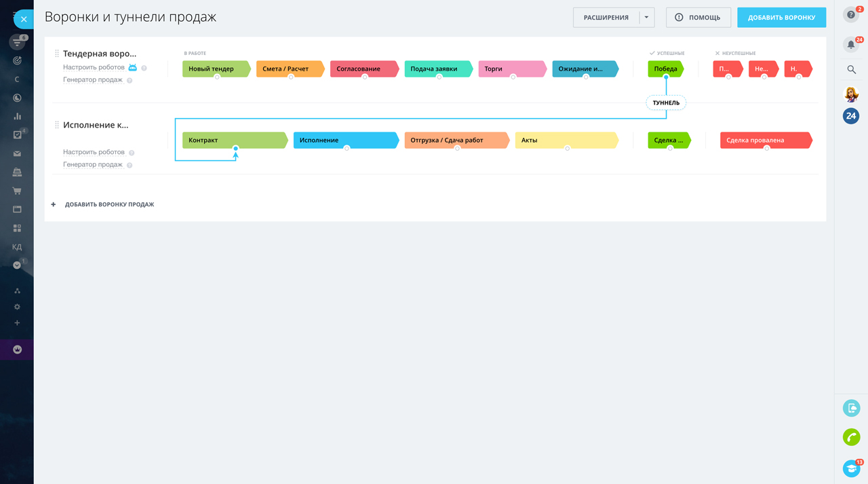Click the РАСШИРЕНИЯ button
This screenshot has width=868, height=484.
point(606,18)
